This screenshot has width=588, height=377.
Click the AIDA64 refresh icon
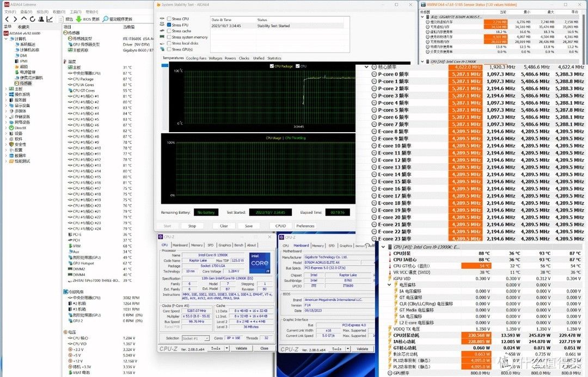(x=33, y=18)
